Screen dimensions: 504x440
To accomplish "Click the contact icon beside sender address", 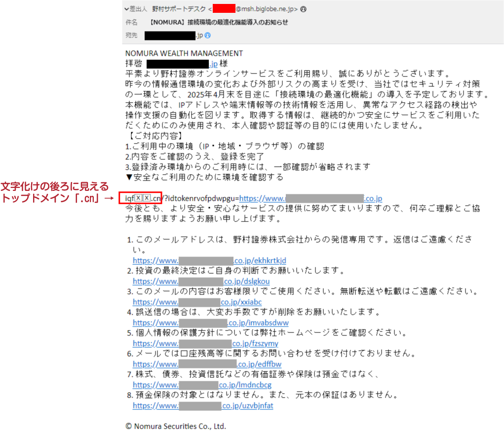I will click(x=303, y=9).
